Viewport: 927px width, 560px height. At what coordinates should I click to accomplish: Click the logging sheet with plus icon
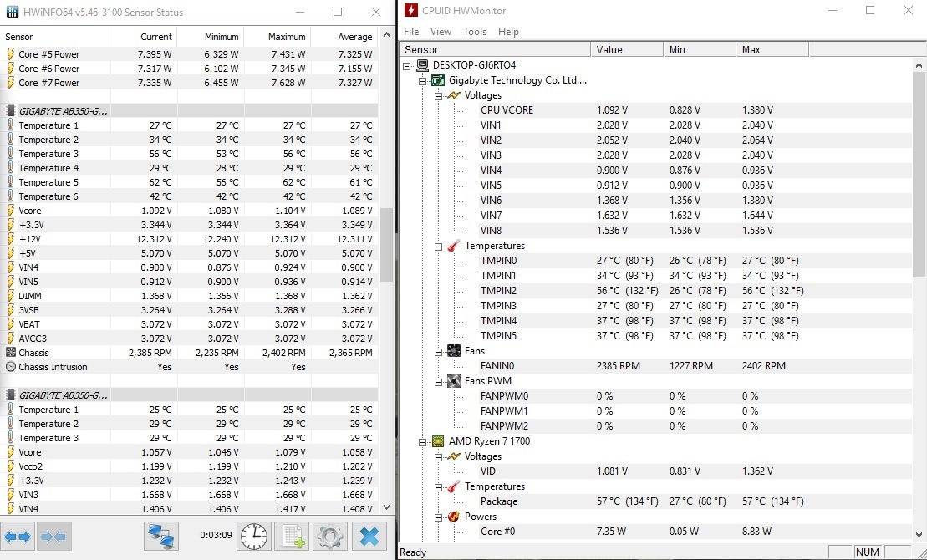(x=293, y=537)
